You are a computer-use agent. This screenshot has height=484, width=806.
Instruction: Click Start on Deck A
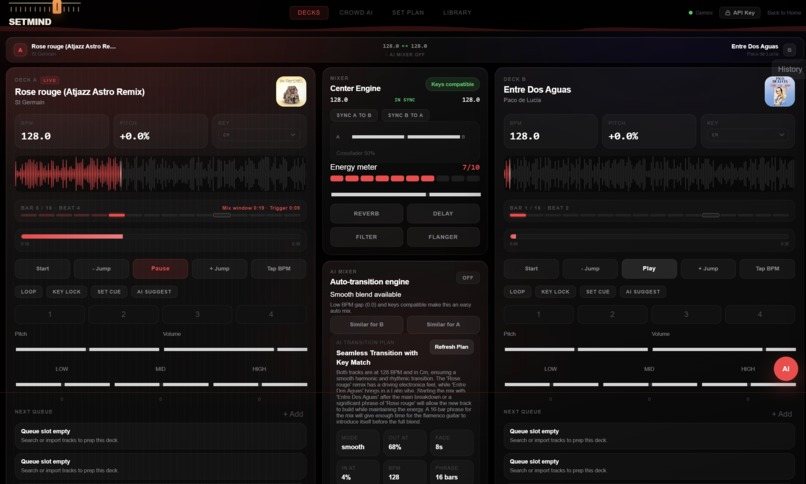pyautogui.click(x=42, y=269)
